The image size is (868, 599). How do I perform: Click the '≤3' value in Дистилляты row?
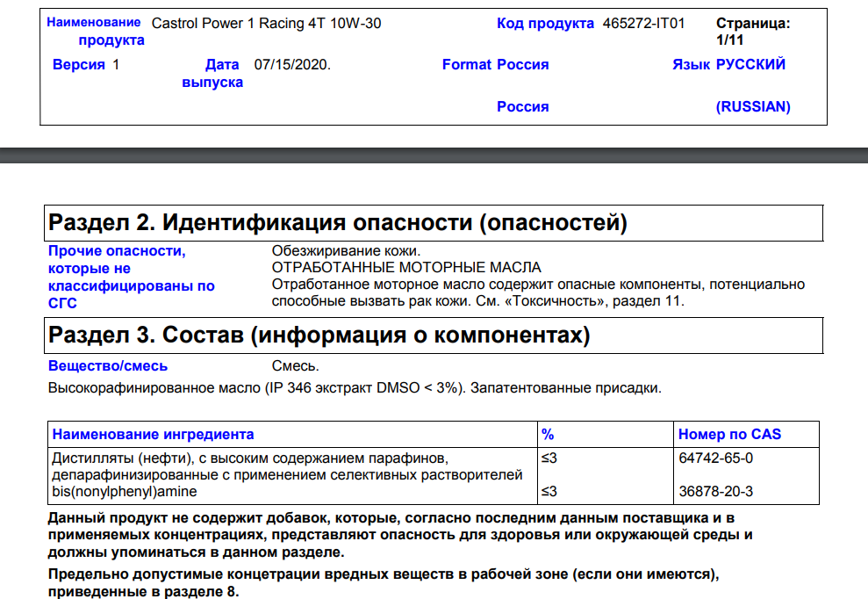(x=549, y=458)
